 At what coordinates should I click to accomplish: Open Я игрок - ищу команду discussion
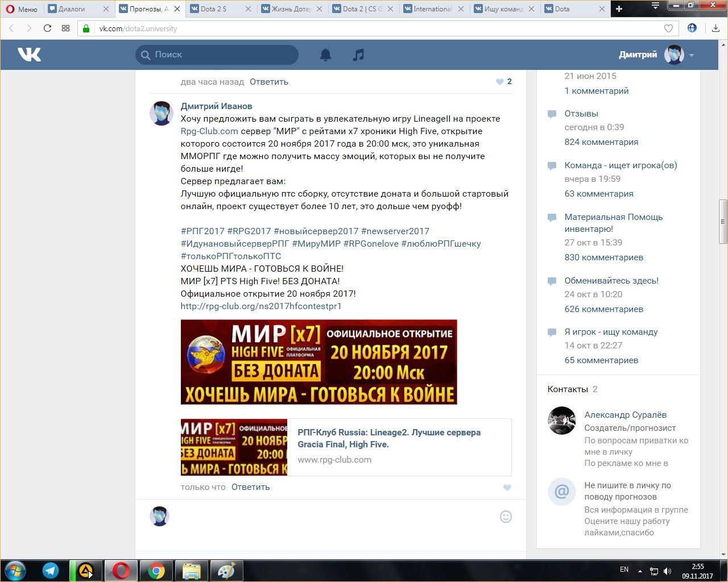coord(611,332)
